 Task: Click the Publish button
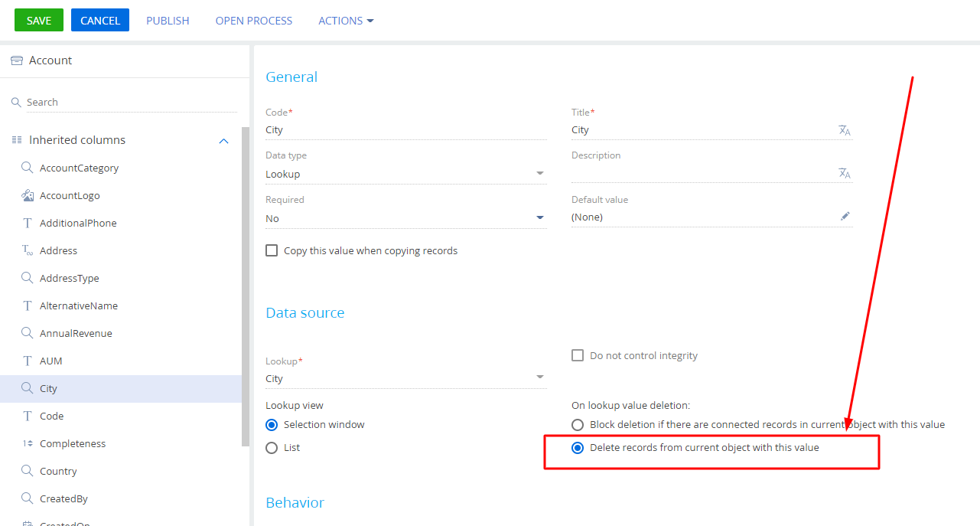(x=168, y=21)
